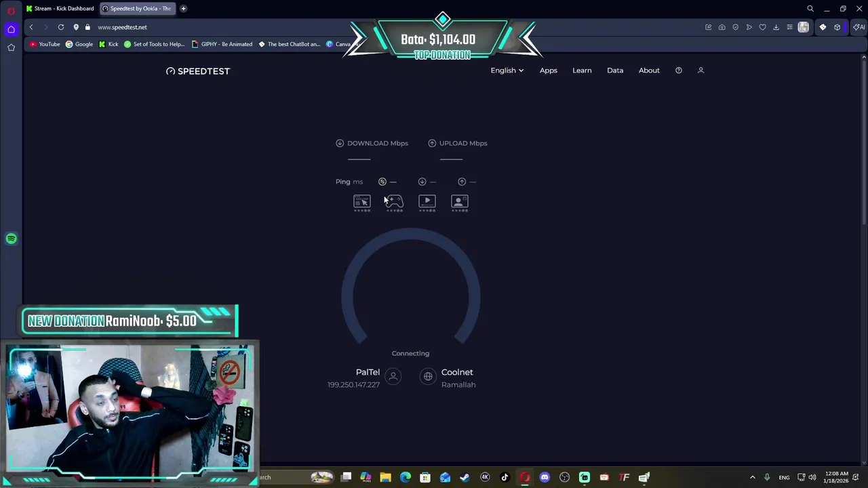Image resolution: width=868 pixels, height=488 pixels.
Task: Open the YouTube bookmark
Action: (x=45, y=44)
